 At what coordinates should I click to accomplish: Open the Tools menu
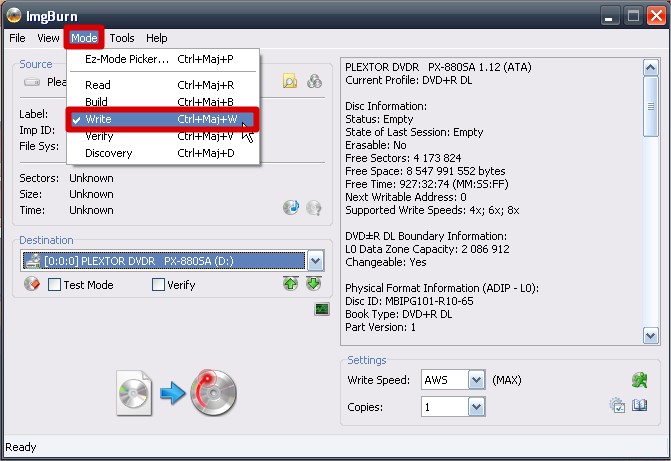pos(121,38)
